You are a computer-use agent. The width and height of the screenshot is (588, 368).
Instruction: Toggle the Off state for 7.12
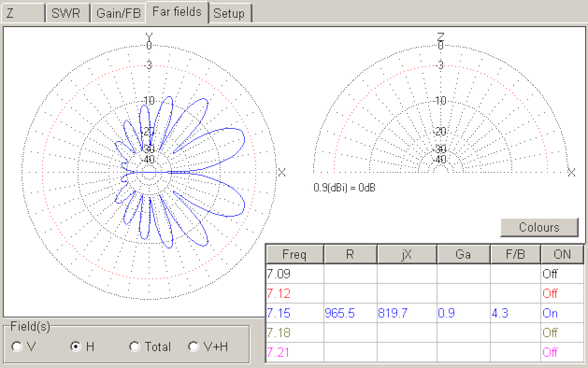tap(562, 293)
